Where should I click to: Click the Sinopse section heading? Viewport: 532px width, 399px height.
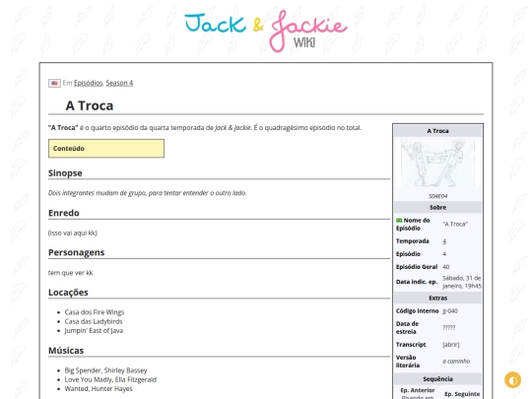(x=65, y=173)
